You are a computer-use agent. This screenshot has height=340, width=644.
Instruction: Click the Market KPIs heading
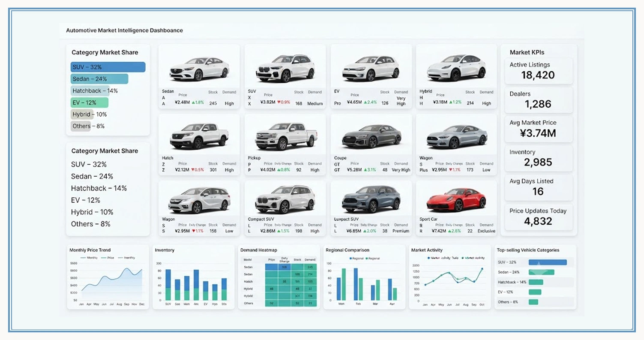pos(527,52)
